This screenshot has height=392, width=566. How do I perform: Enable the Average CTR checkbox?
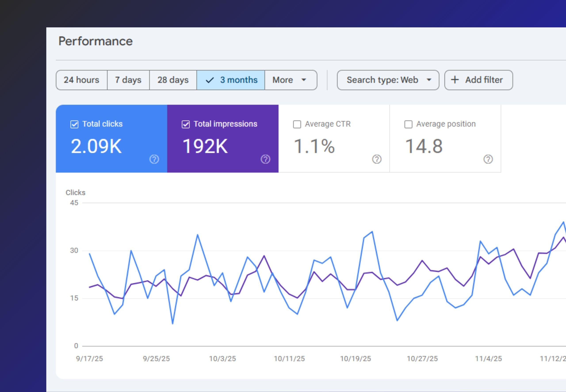coord(297,124)
